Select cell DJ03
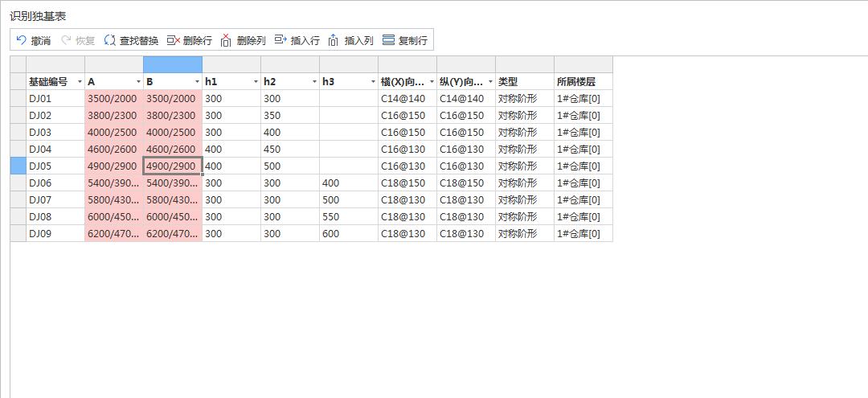868x398 pixels. [55, 133]
